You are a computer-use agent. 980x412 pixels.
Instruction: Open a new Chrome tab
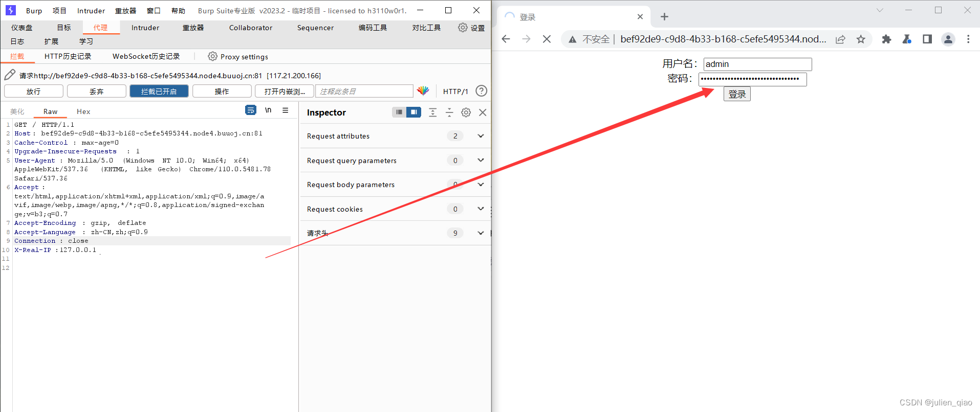pos(664,17)
